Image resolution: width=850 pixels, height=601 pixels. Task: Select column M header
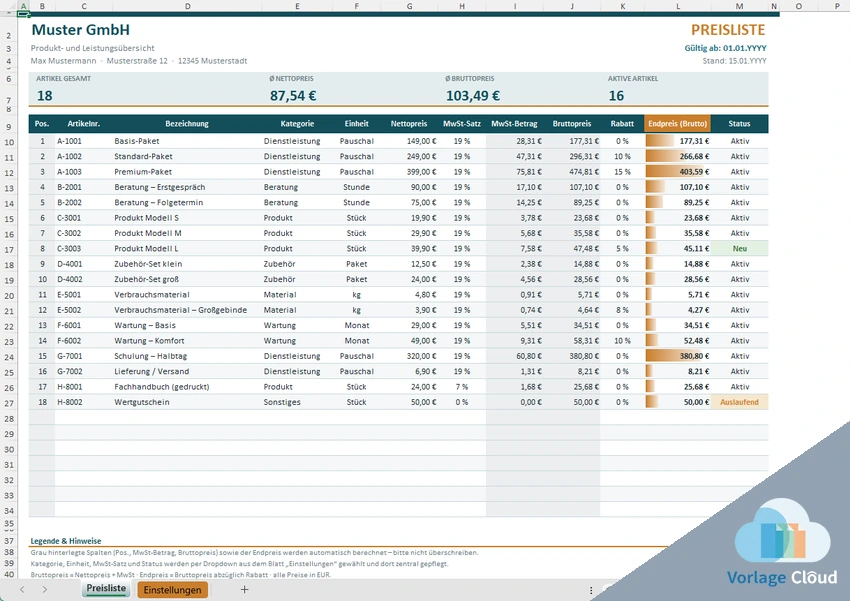[739, 6]
